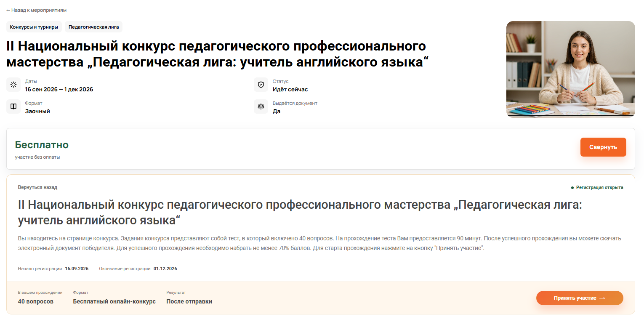This screenshot has width=644, height=322.
Task: Click the main contest heading at top
Action: point(218,54)
